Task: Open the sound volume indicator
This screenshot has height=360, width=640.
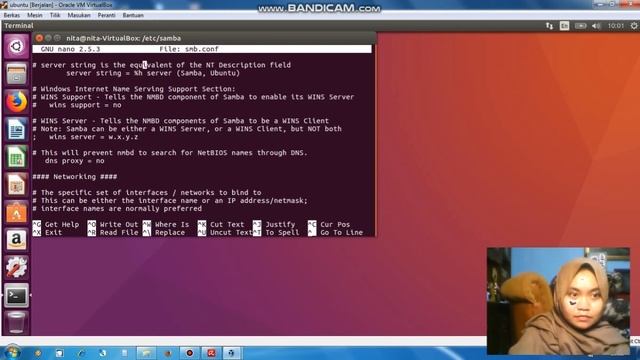Action: [596, 26]
